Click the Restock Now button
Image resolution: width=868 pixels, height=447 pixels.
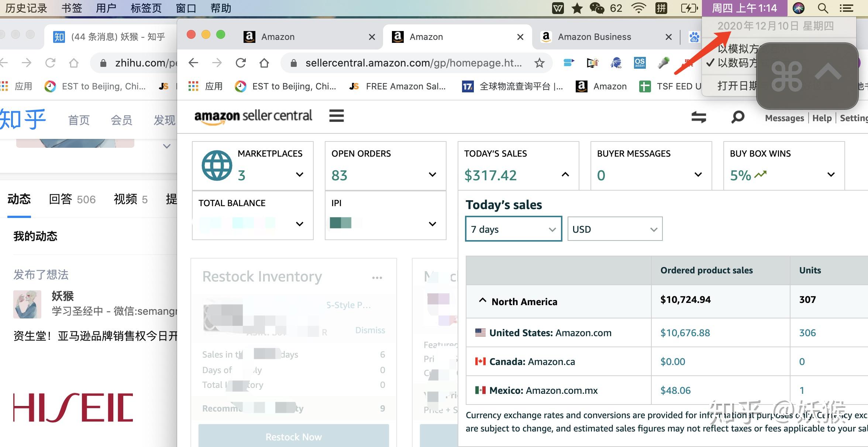pyautogui.click(x=293, y=437)
